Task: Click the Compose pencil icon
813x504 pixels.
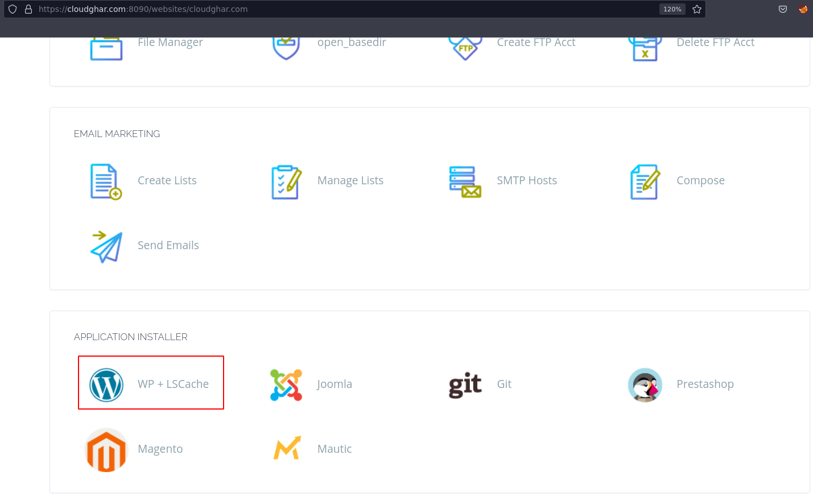Action: coord(645,182)
